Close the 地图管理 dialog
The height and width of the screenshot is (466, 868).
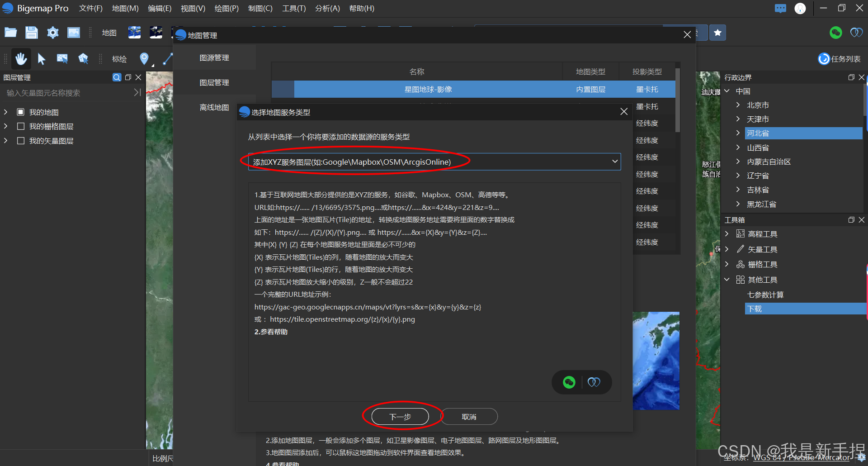(x=687, y=35)
